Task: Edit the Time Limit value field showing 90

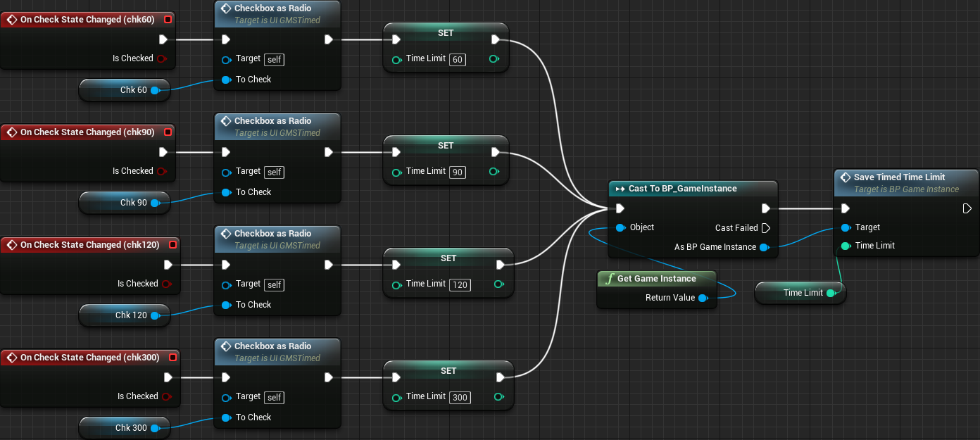Action: [458, 172]
